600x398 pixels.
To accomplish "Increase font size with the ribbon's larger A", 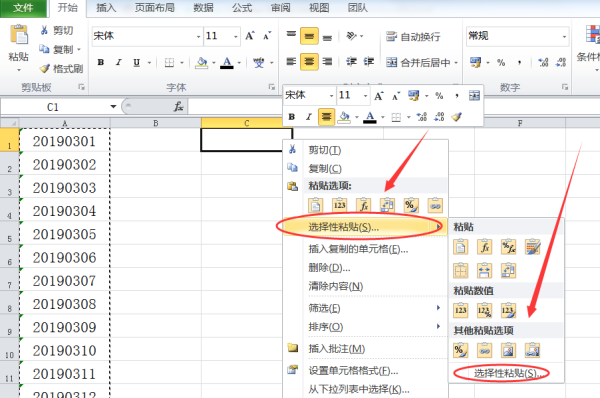I will [x=250, y=36].
